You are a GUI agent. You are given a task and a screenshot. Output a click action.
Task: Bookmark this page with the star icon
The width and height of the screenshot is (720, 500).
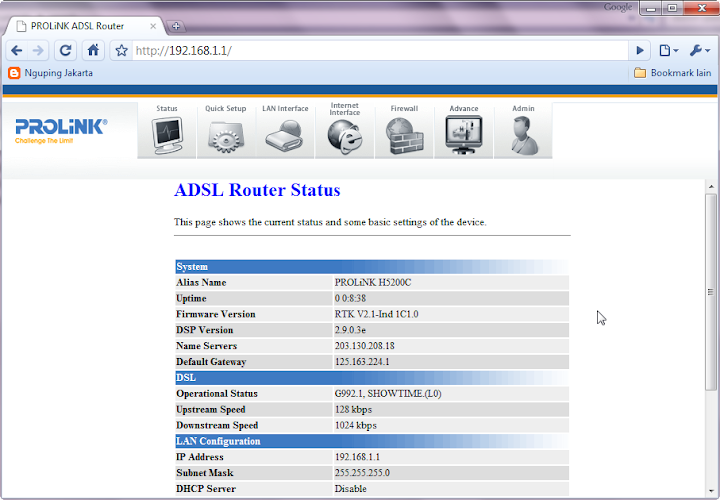tap(121, 51)
